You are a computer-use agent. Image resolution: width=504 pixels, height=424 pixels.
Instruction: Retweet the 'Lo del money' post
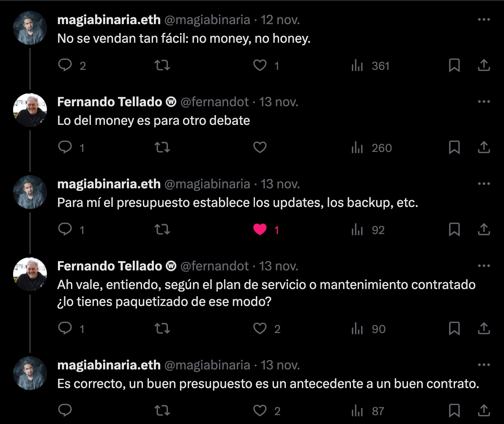(162, 148)
